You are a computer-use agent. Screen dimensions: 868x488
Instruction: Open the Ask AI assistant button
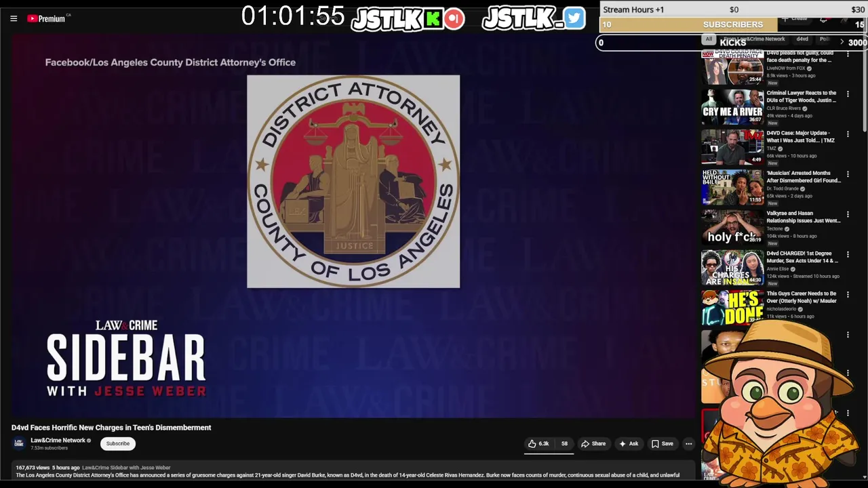point(629,444)
